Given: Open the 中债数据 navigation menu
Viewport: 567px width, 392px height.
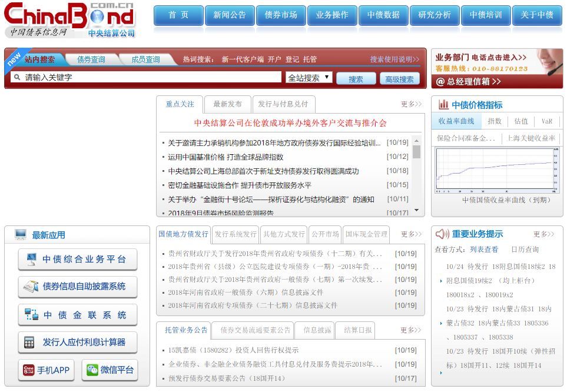Looking at the screenshot, I should (383, 16).
